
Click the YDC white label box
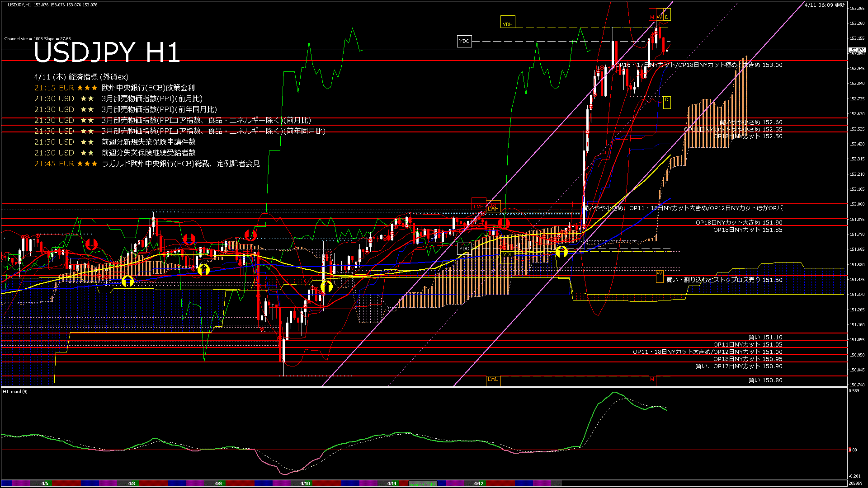[x=464, y=41]
